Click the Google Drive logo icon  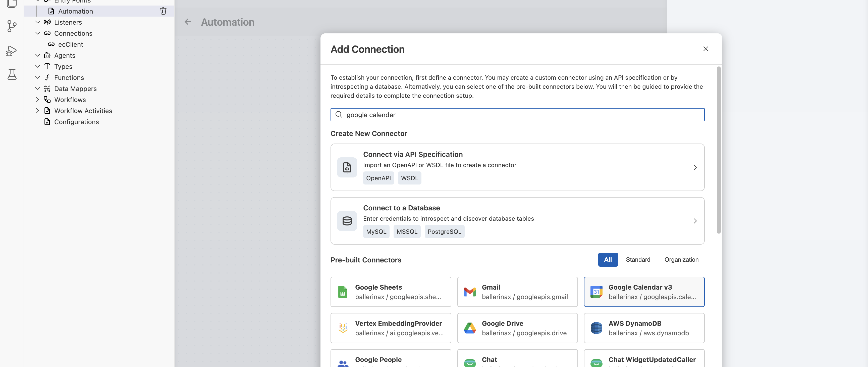pyautogui.click(x=469, y=328)
